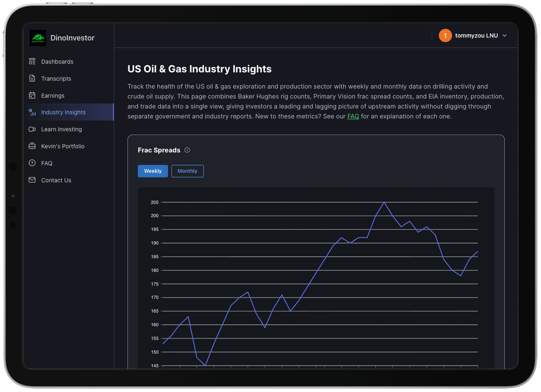Viewport: 541px width, 392px height.
Task: Navigate to FAQ in sidebar
Action: click(69, 163)
